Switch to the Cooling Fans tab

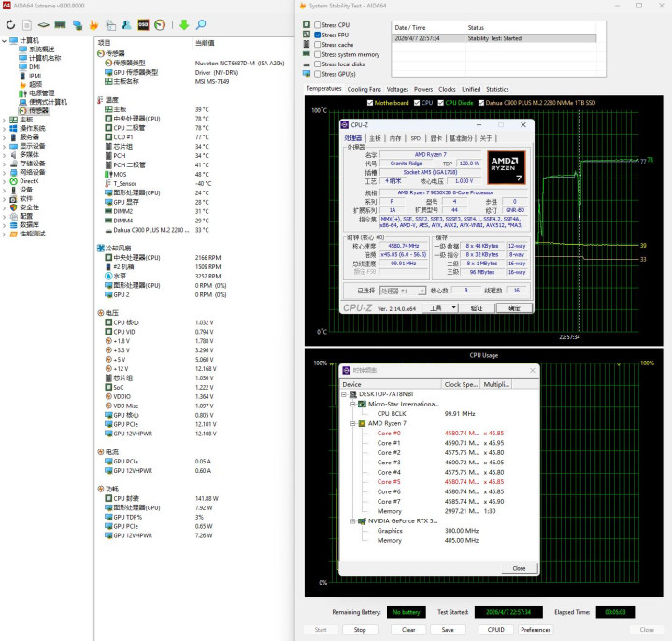click(364, 89)
